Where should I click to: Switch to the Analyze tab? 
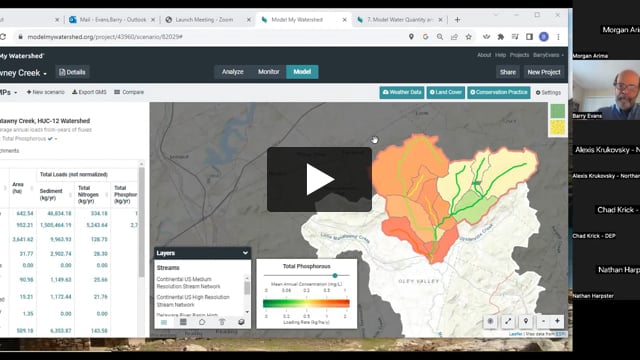pyautogui.click(x=233, y=72)
